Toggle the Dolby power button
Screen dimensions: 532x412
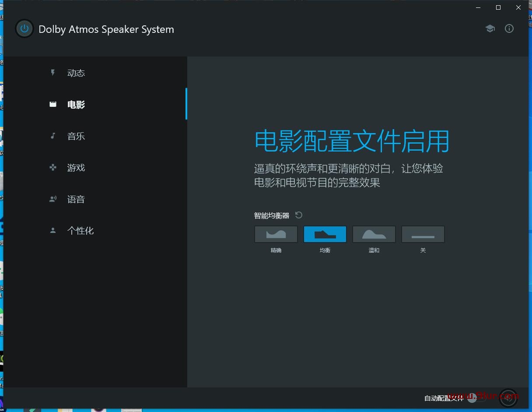[24, 29]
